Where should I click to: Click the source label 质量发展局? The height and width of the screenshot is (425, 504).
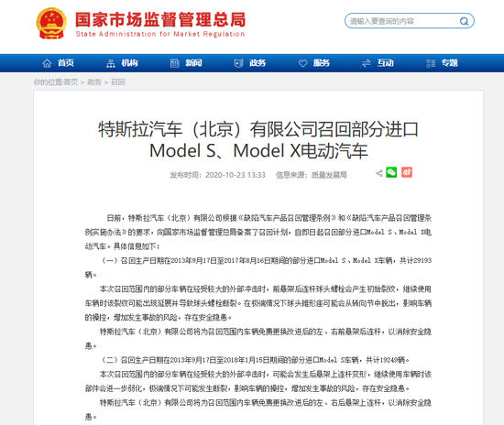pos(329,175)
